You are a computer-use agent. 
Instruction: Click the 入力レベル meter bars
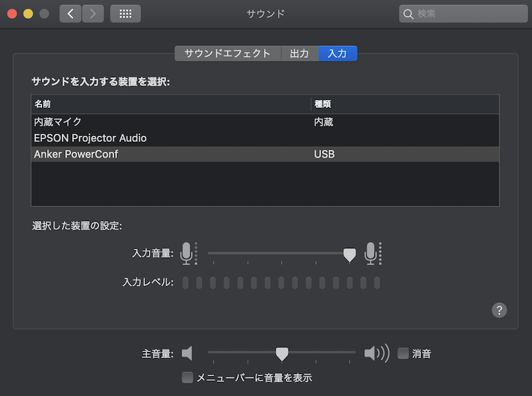pos(281,283)
